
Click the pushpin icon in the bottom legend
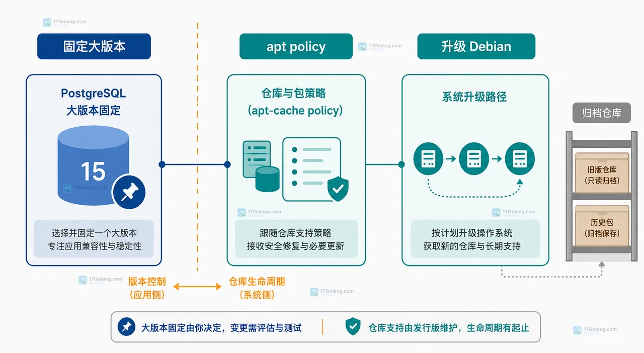[127, 327]
